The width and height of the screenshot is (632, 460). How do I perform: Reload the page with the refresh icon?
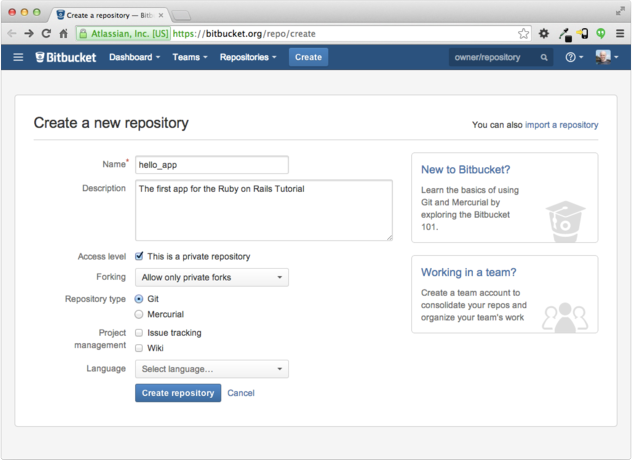46,33
